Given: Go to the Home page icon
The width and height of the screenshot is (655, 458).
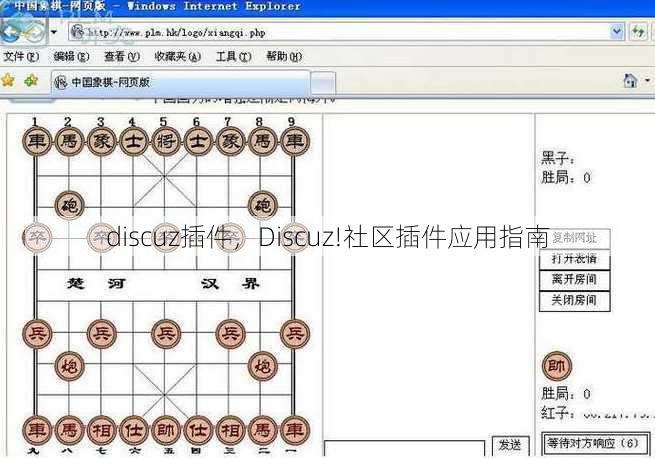Looking at the screenshot, I should tap(630, 80).
